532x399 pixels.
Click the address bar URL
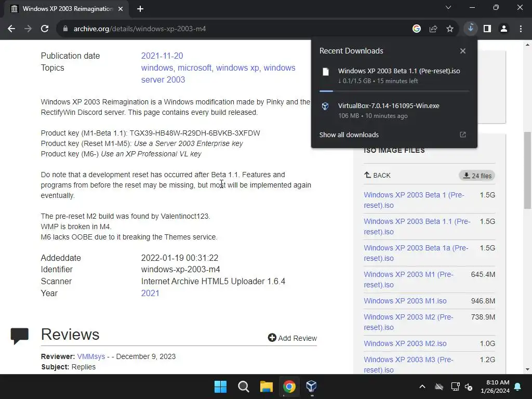pos(140,29)
